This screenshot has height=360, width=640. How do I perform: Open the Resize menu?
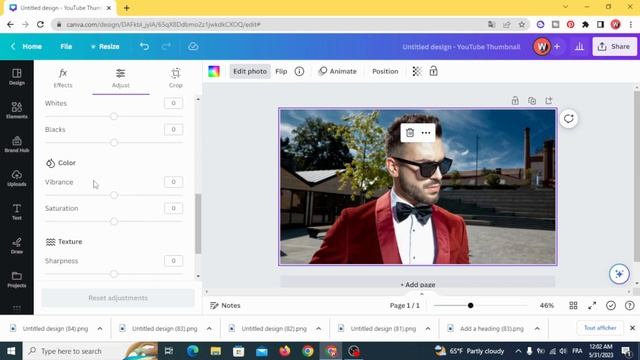105,47
